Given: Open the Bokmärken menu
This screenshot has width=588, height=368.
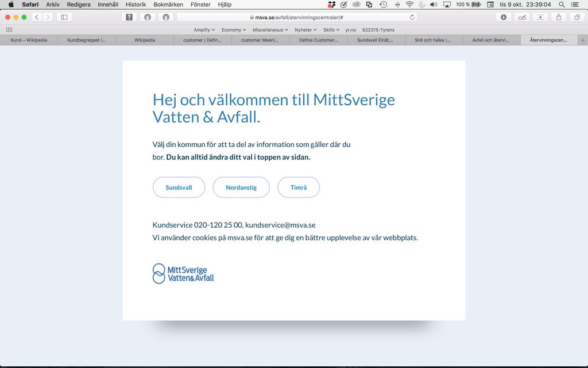Looking at the screenshot, I should [168, 5].
